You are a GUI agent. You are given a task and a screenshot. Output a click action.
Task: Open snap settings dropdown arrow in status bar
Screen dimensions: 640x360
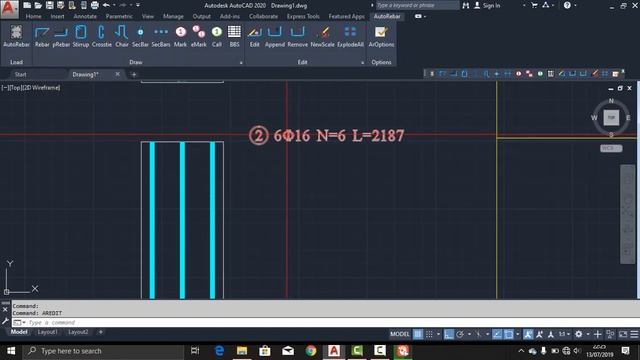click(x=438, y=334)
